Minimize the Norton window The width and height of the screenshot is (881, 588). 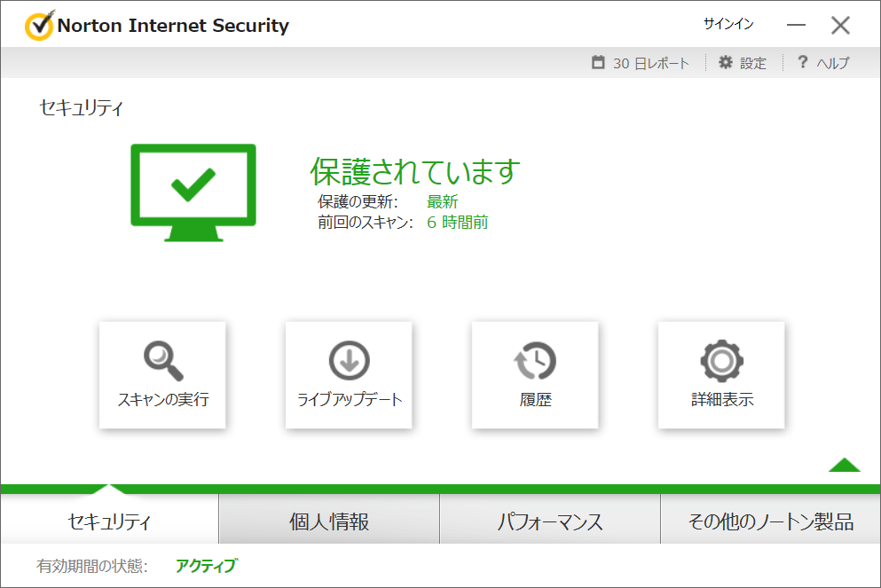point(796,26)
